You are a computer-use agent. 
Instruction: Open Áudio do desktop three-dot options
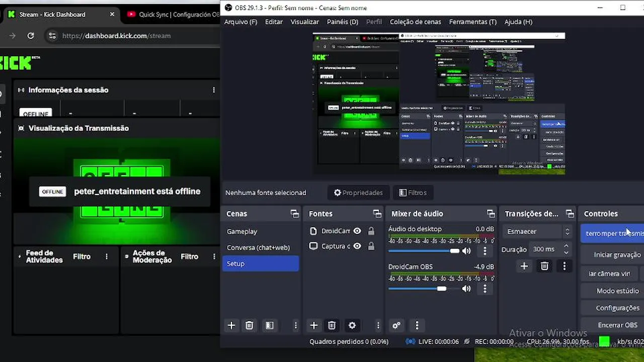pos(485,251)
